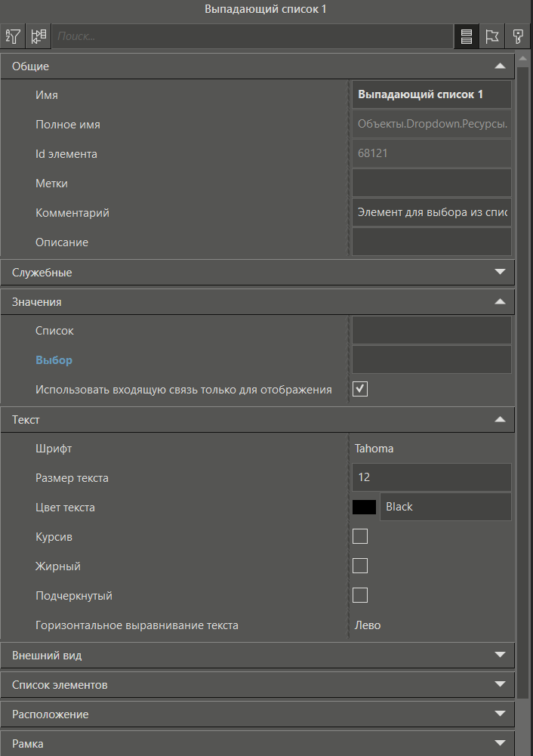Image resolution: width=533 pixels, height=756 pixels.
Task: Select the key icon on the toolbar
Action: (x=517, y=35)
